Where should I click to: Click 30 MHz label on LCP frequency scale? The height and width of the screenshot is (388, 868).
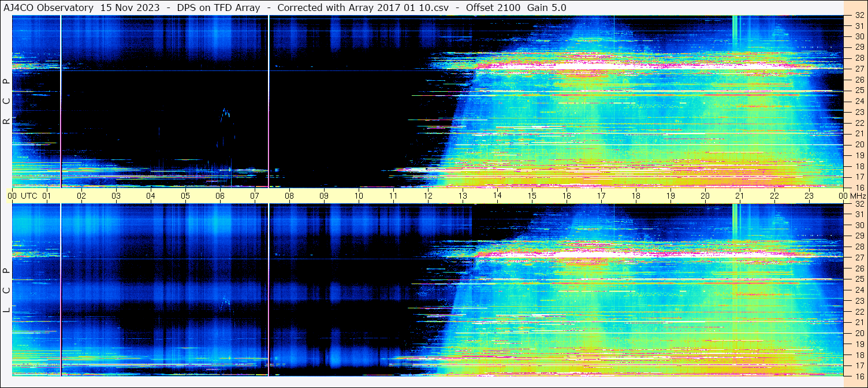[859, 225]
